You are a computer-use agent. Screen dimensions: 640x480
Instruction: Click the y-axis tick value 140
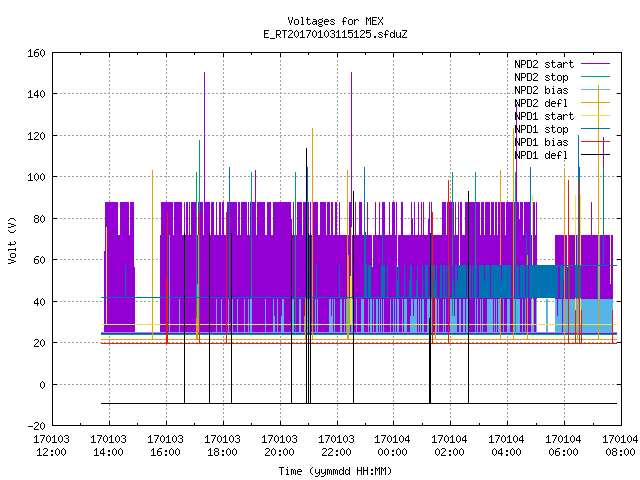tap(36, 94)
